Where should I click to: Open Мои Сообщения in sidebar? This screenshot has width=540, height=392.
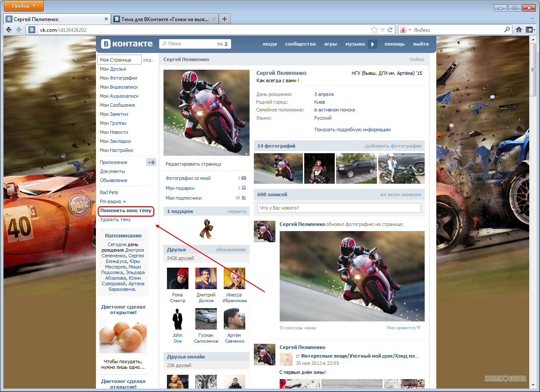click(117, 105)
